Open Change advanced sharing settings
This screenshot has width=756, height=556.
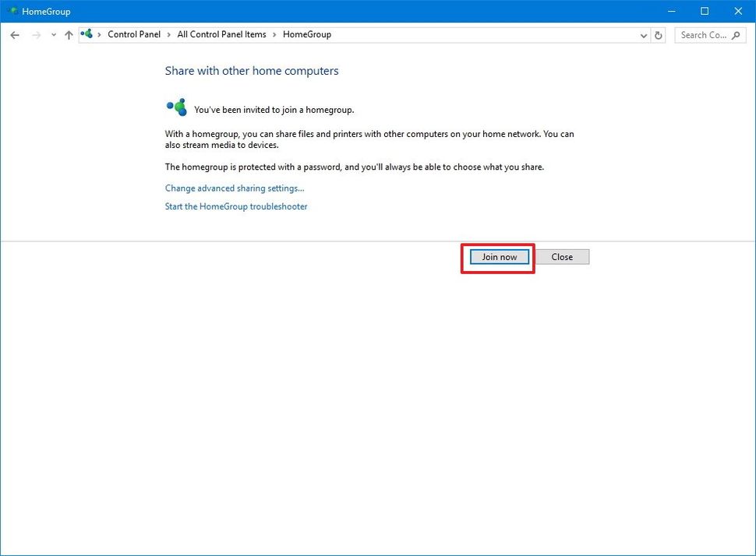pyautogui.click(x=234, y=188)
